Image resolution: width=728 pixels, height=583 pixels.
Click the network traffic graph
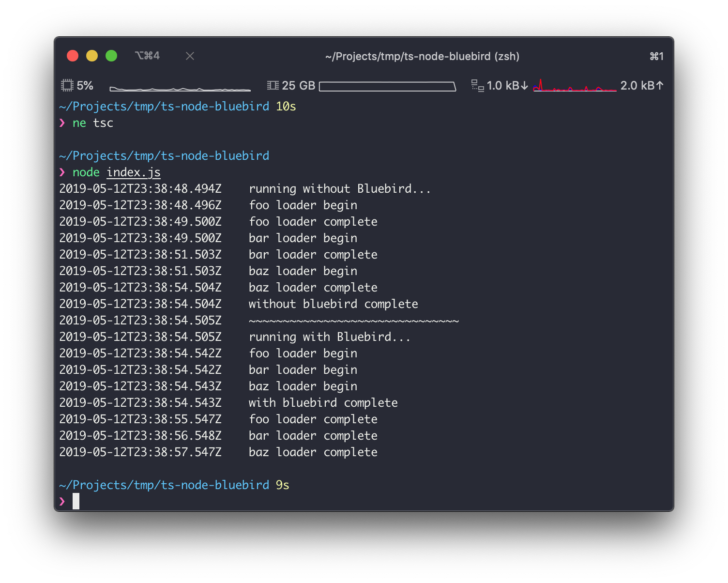575,87
